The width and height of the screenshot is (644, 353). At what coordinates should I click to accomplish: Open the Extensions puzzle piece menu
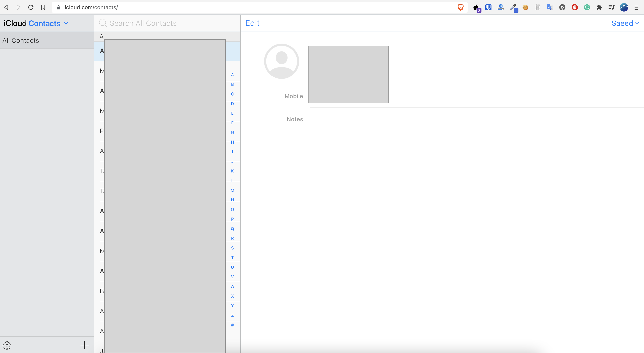coord(599,7)
